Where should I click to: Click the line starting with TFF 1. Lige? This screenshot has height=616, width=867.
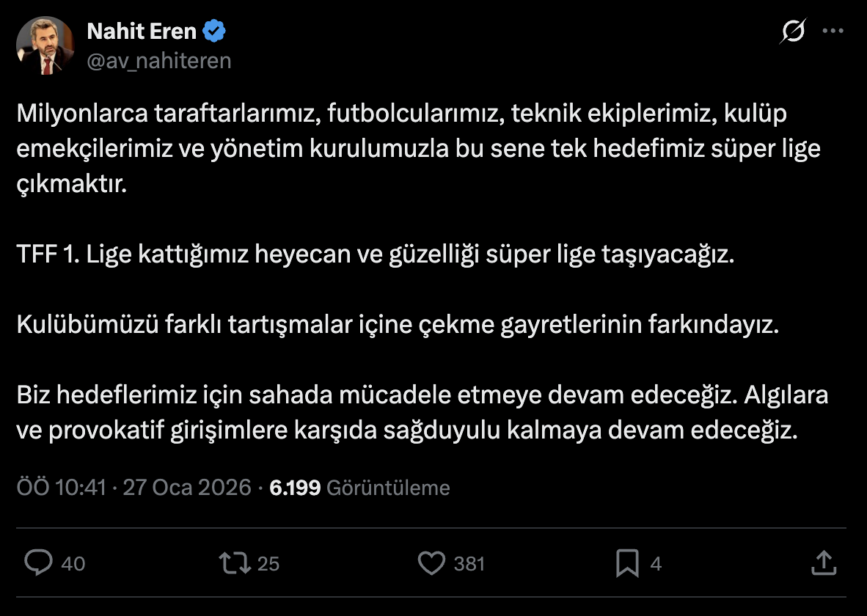[374, 256]
